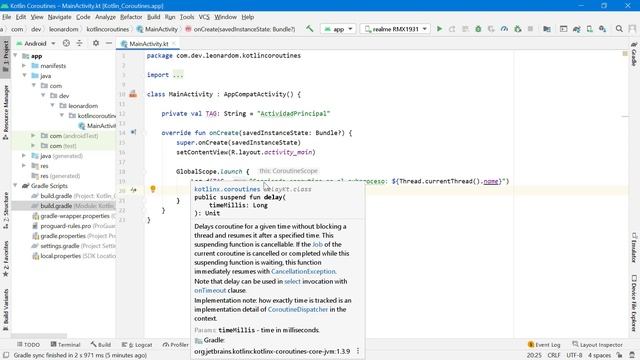Close the MainActivity.kt tab
640x360 pixels.
[174, 44]
